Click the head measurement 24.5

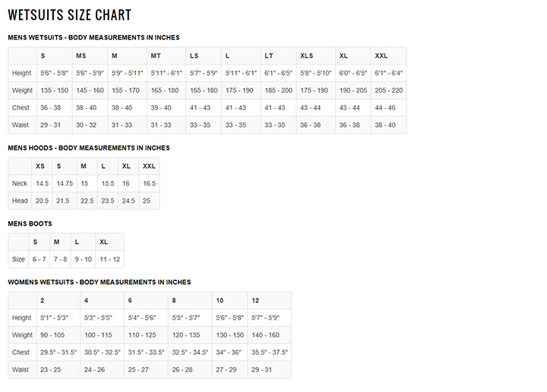pos(128,201)
